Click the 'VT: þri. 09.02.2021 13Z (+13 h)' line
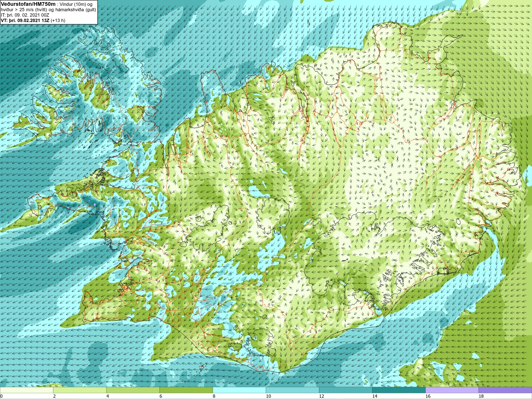Image resolution: width=532 pixels, height=399 pixels. 33,20
